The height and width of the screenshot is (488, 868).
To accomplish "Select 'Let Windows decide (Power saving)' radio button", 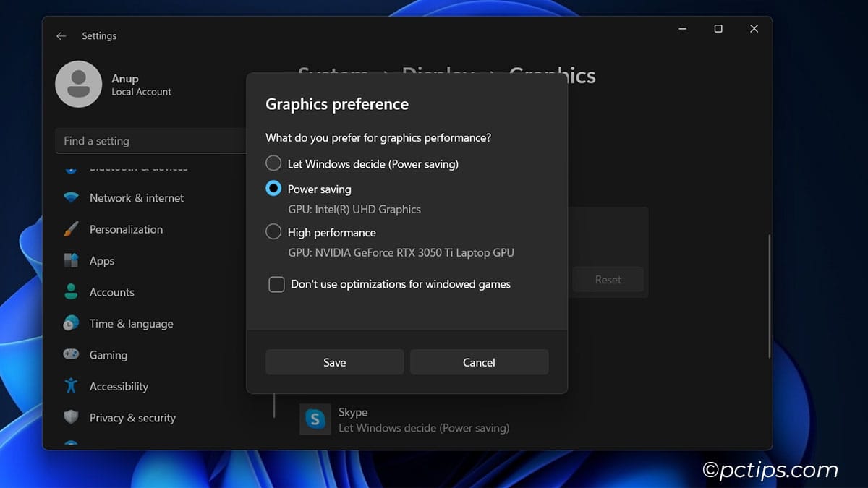I will pos(273,163).
